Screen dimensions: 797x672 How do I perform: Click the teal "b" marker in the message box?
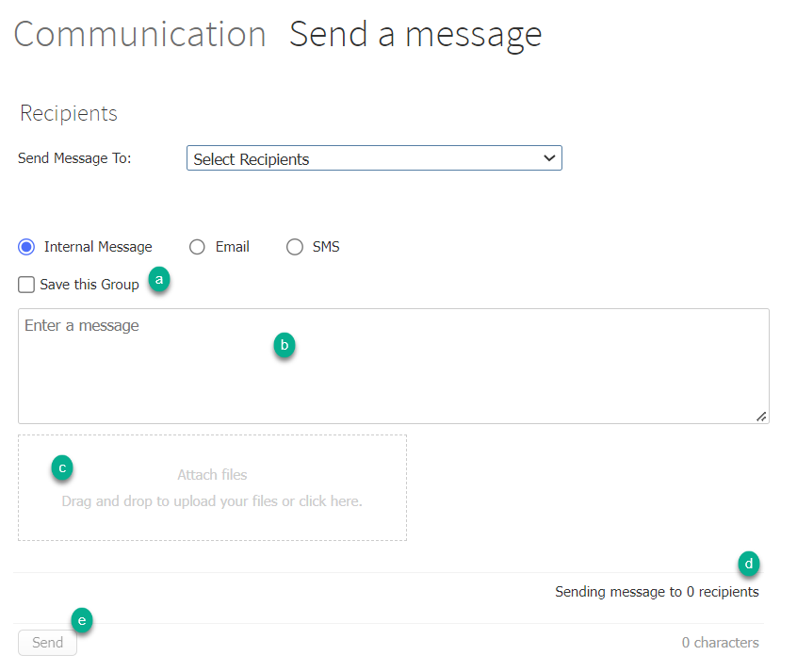point(285,346)
